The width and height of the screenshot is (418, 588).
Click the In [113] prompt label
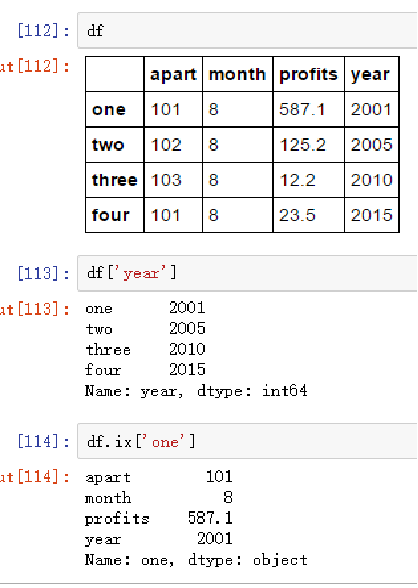coord(44,273)
